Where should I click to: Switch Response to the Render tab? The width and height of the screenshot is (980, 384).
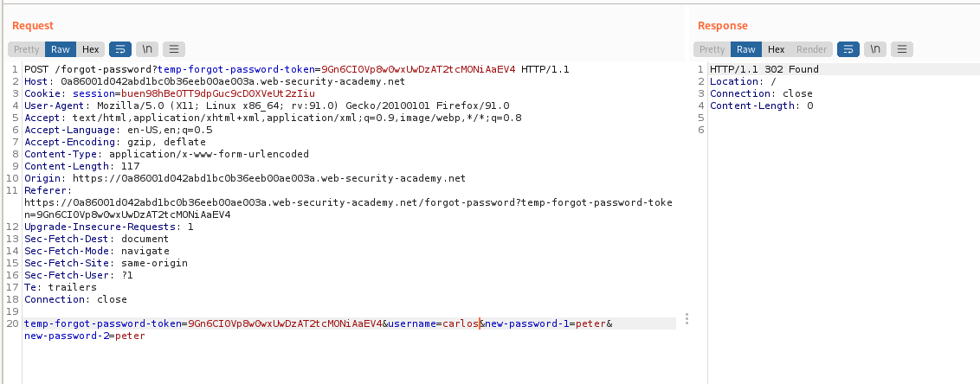(812, 49)
